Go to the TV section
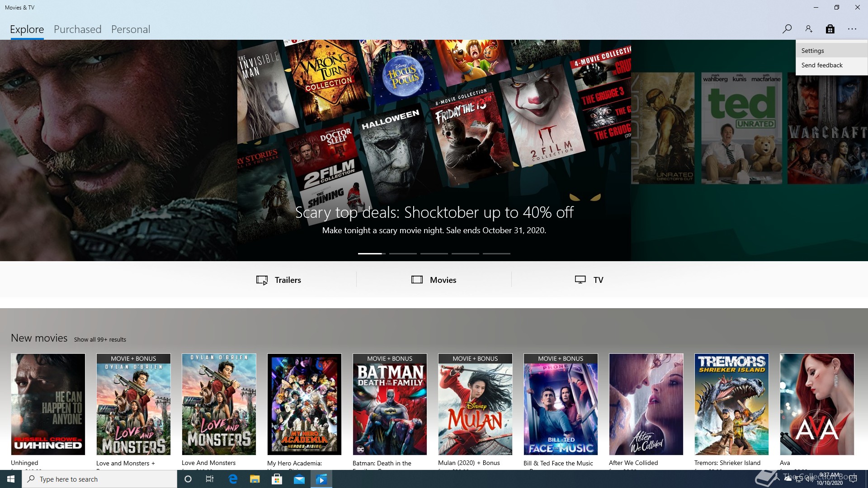The image size is (868, 488). point(589,280)
